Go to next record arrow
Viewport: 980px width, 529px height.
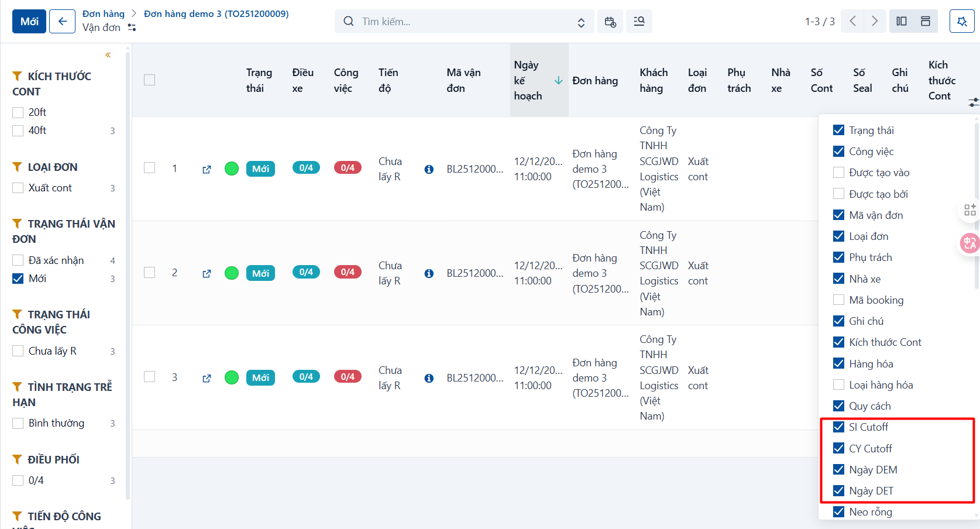click(x=875, y=21)
